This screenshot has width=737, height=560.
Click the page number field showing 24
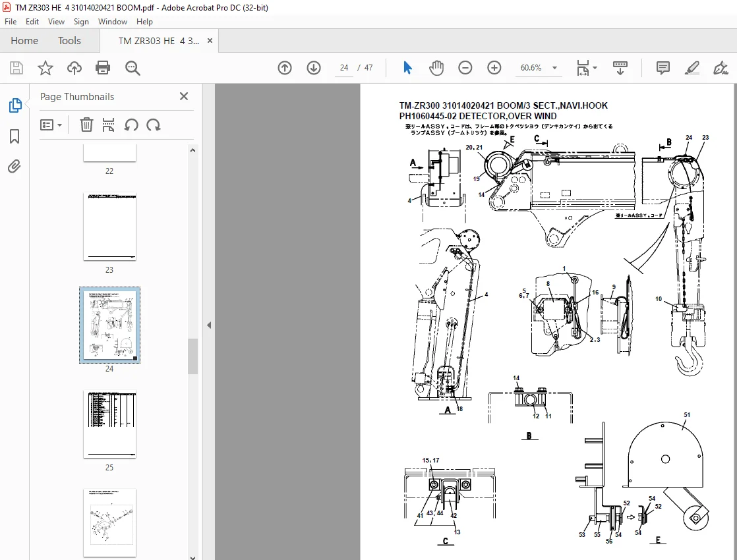point(344,68)
